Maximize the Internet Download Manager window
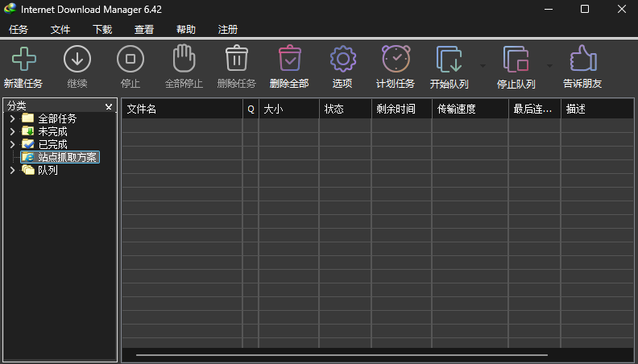 tap(585, 9)
